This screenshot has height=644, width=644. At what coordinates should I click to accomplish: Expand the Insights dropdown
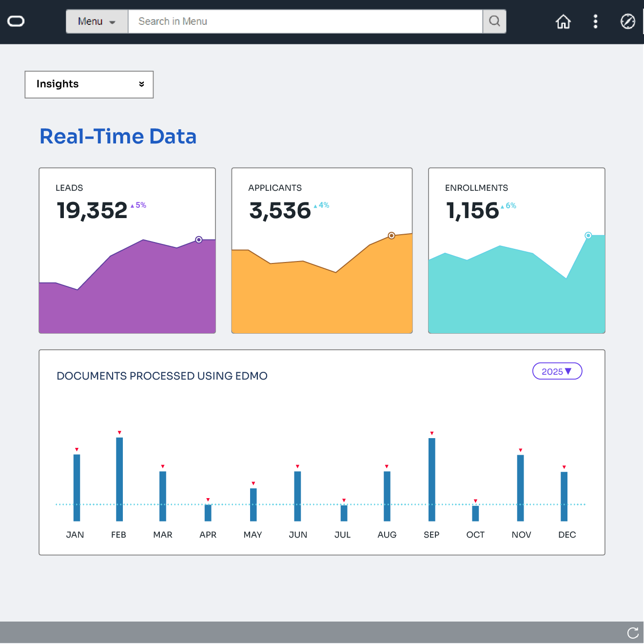coord(89,84)
